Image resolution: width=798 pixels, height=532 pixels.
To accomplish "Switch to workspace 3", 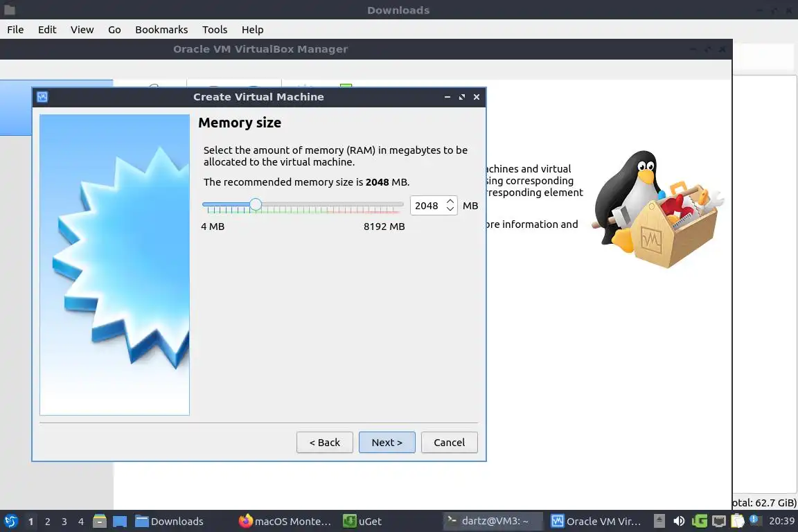I will (x=64, y=522).
